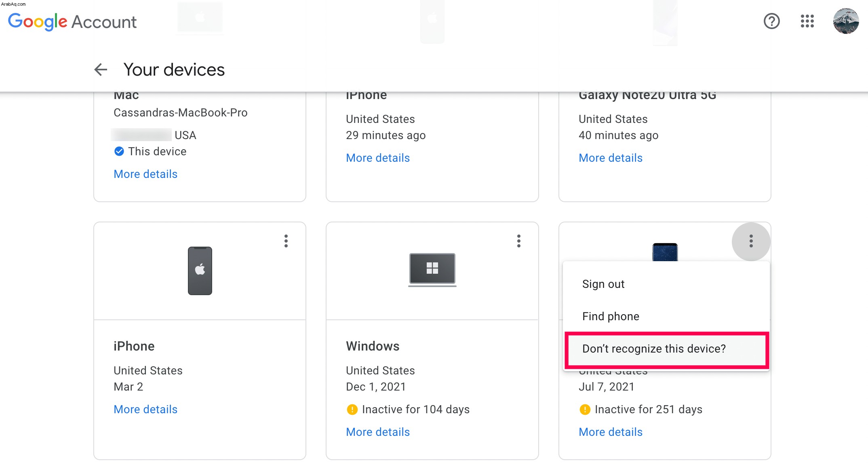Click the '29 minutes ago' text

pos(386,135)
